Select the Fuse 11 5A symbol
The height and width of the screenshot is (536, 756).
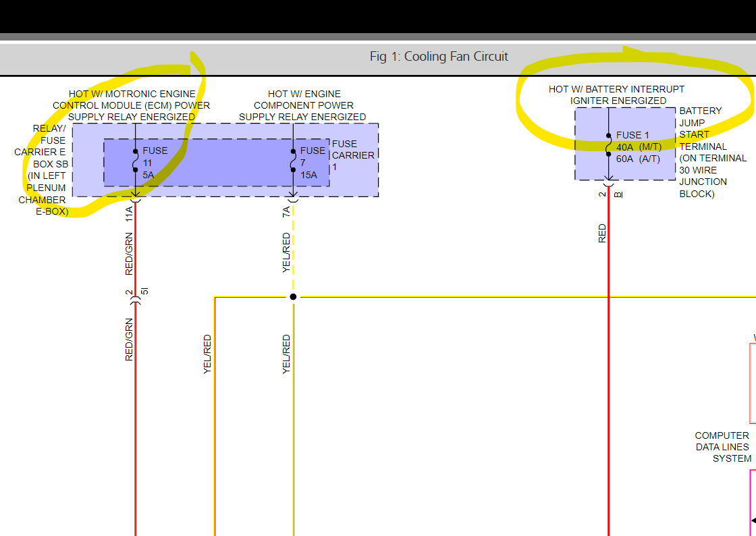click(x=136, y=161)
